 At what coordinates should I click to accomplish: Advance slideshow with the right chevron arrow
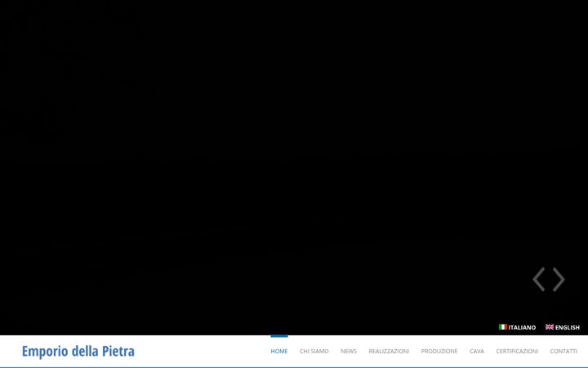559,280
